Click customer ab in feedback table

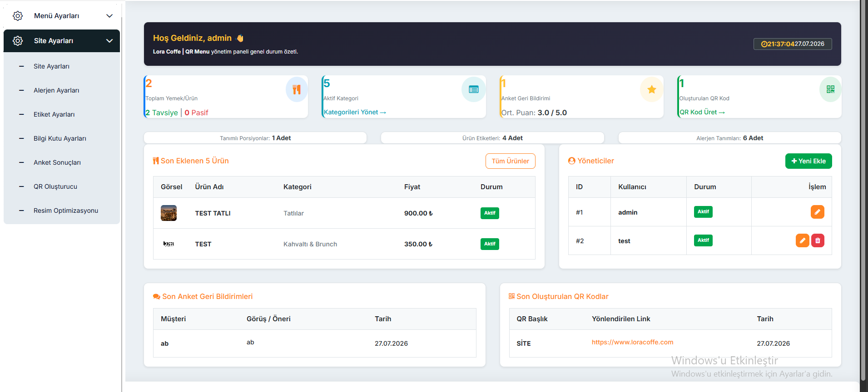(164, 343)
